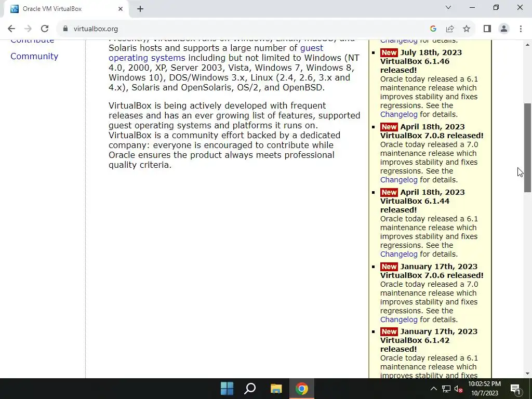Reload the VirtualBox page
The image size is (532, 399).
pyautogui.click(x=45, y=29)
